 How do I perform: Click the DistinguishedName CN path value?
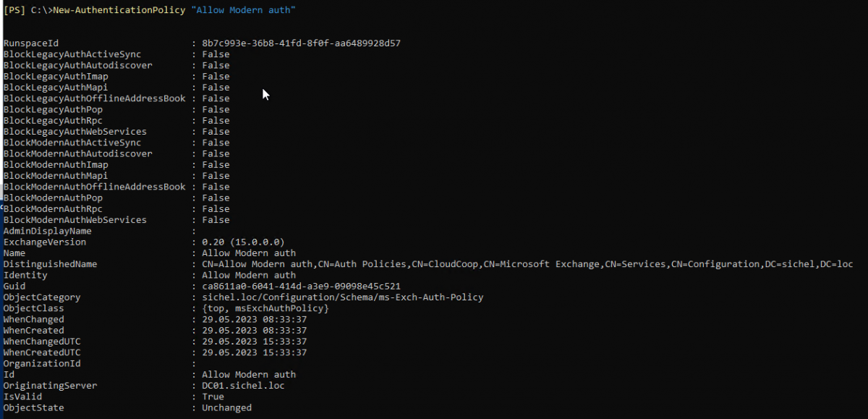click(x=527, y=264)
